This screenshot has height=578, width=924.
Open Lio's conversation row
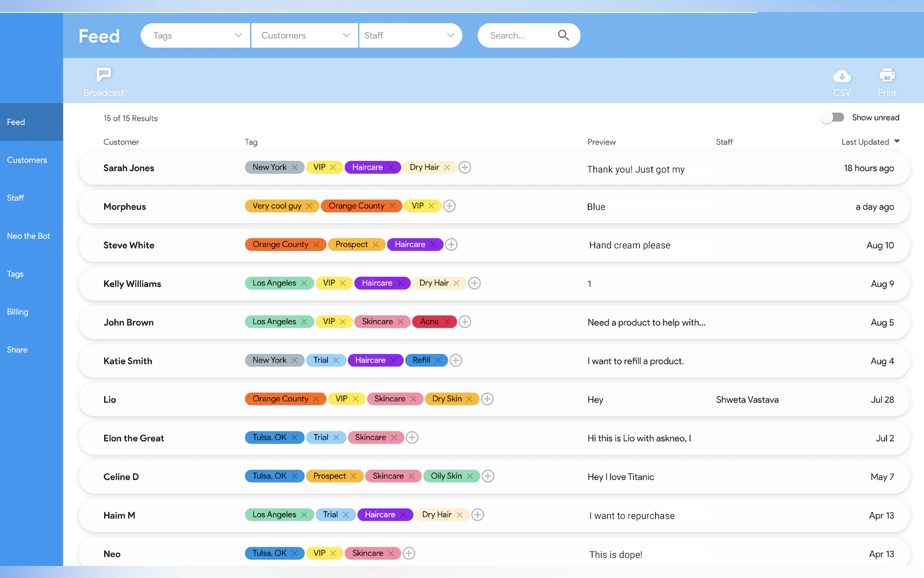pos(109,400)
